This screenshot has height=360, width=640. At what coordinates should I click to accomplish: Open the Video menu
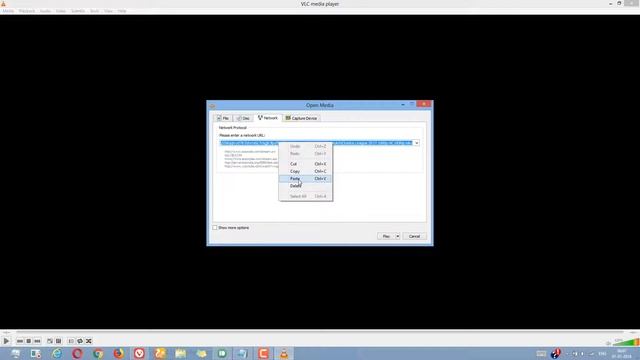[x=61, y=11]
